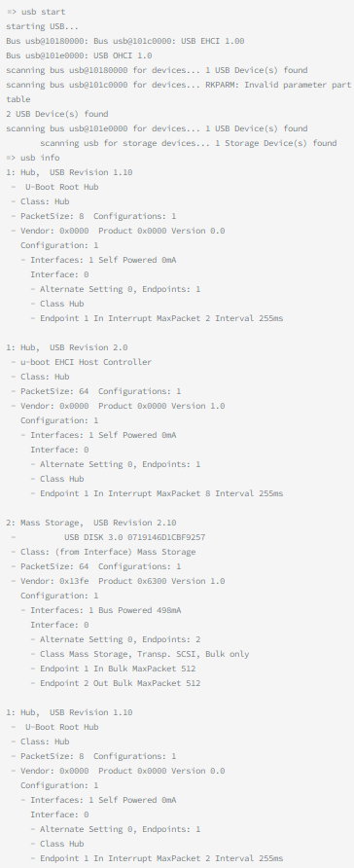
Task: Click '1 Storage Device(s) found' text
Action: click(x=276, y=143)
